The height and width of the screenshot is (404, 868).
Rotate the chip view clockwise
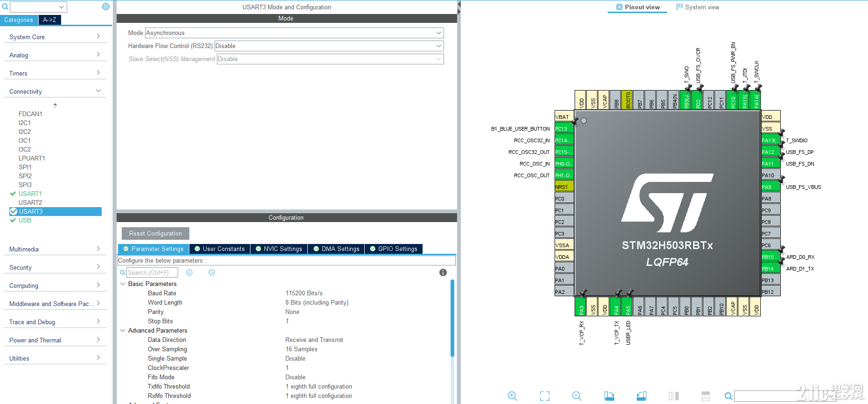[609, 396]
